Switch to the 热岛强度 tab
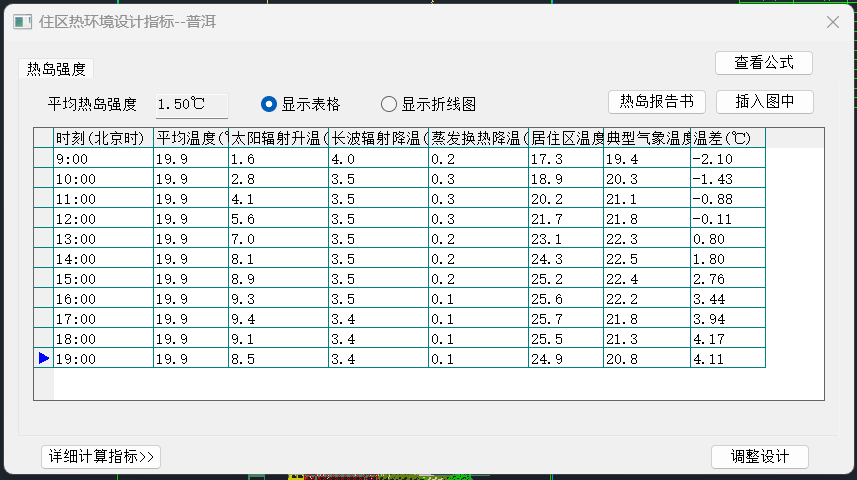 click(56, 69)
